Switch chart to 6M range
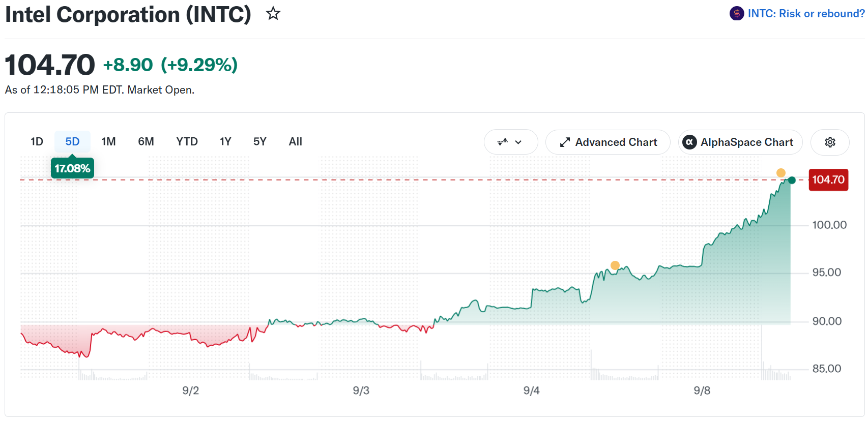The image size is (868, 421). point(146,142)
